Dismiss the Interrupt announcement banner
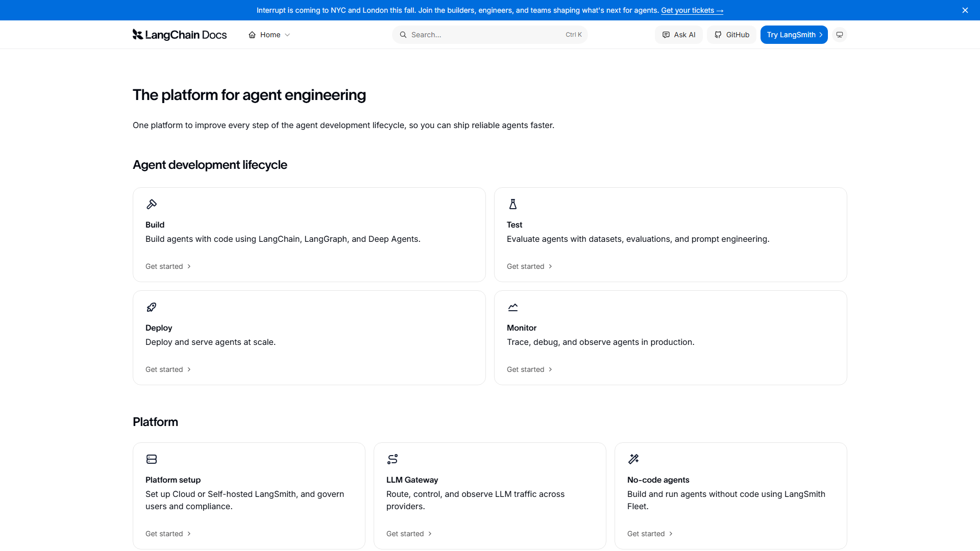This screenshot has width=980, height=551. pyautogui.click(x=965, y=10)
